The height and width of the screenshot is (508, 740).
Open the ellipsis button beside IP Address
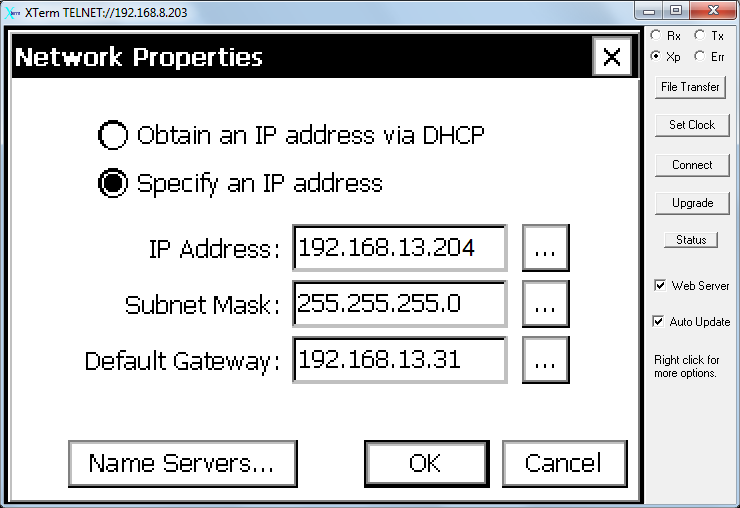[546, 248]
